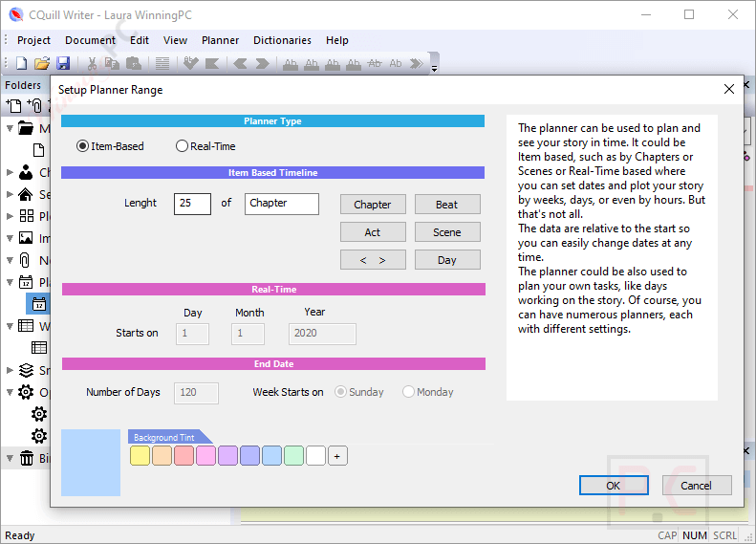Open the Document menu
This screenshot has width=756, height=544.
(x=90, y=40)
